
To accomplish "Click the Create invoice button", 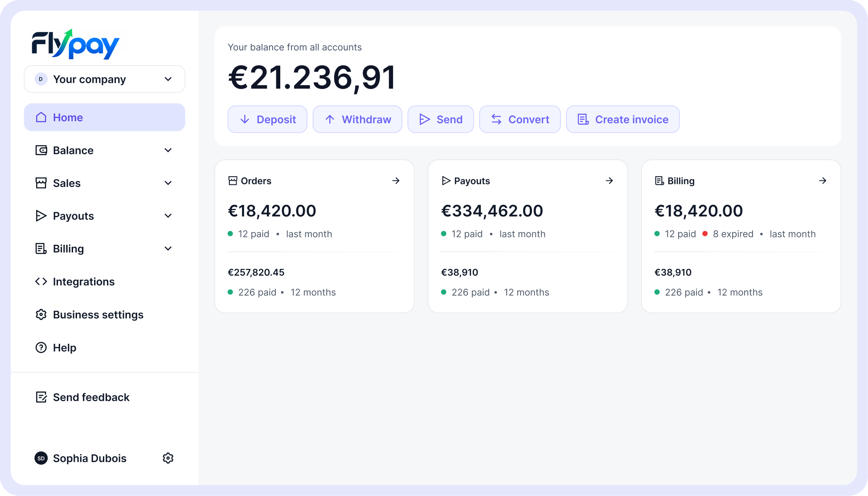I will (623, 119).
